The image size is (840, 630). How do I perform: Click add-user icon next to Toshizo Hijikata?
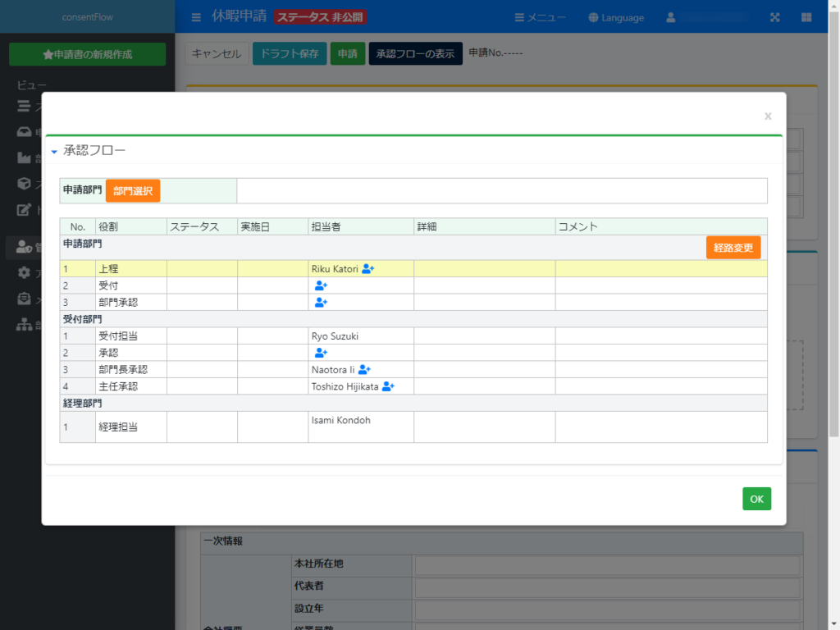click(x=388, y=386)
